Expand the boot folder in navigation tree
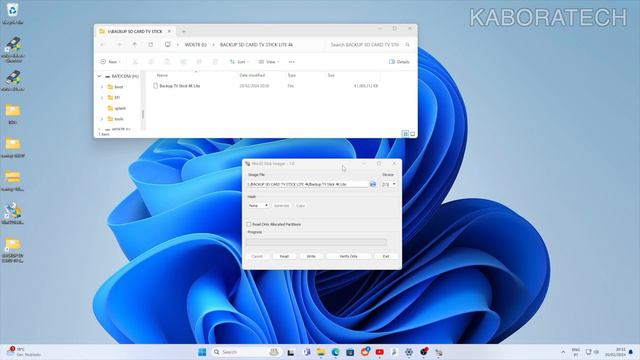Image resolution: width=640 pixels, height=360 pixels. pyautogui.click(x=102, y=87)
